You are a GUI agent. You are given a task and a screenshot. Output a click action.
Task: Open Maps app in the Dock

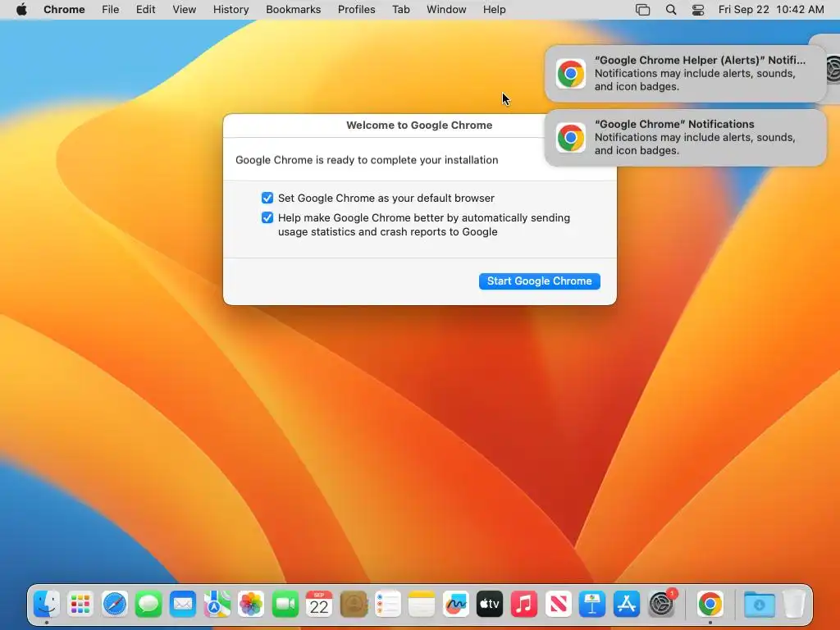pyautogui.click(x=217, y=605)
